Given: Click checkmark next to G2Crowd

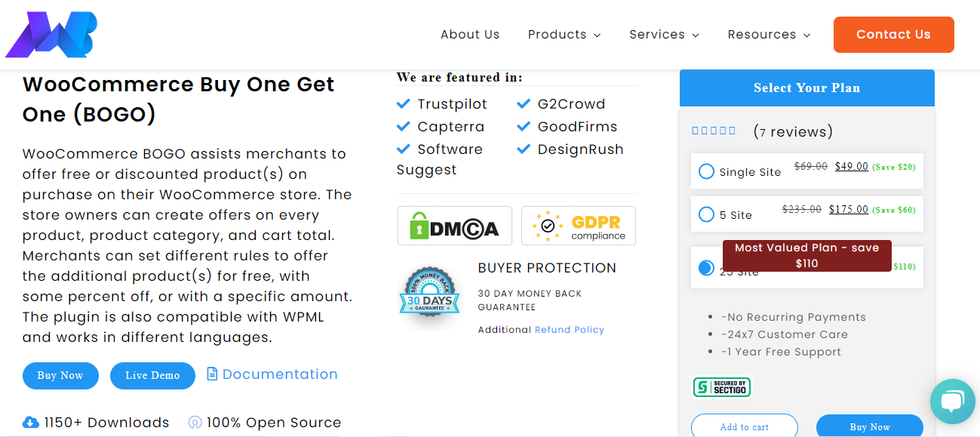Looking at the screenshot, I should click(524, 103).
